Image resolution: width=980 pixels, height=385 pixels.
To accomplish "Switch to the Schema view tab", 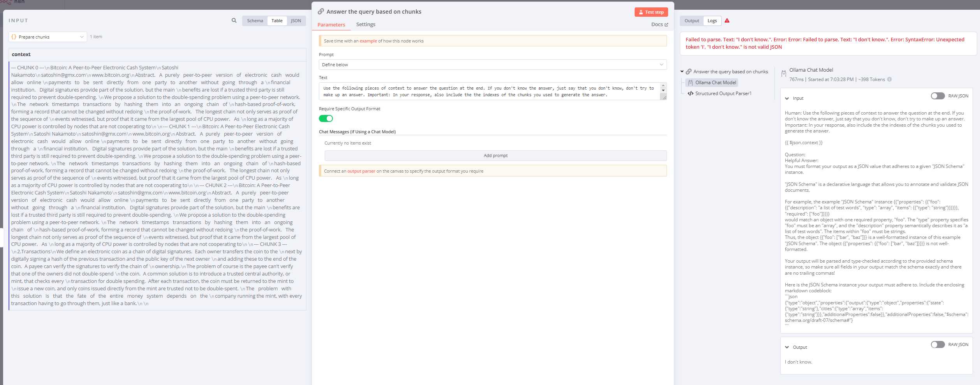I will pos(255,21).
